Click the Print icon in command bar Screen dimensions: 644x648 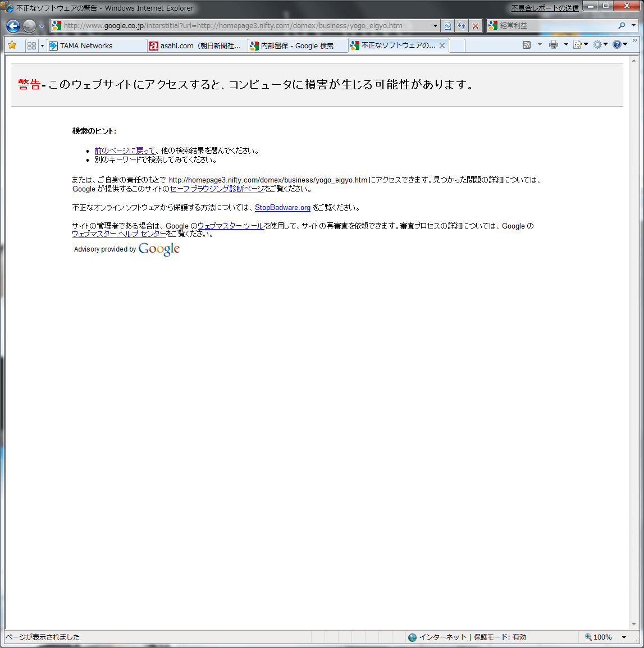tap(554, 45)
